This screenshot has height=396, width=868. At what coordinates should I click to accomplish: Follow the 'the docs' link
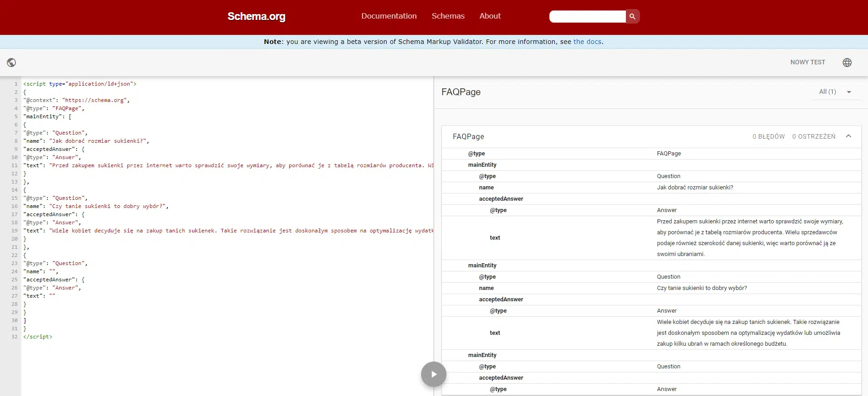tap(587, 42)
